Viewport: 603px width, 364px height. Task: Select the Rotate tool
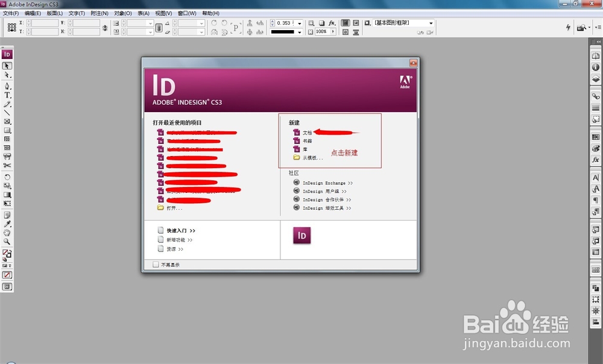[x=7, y=177]
